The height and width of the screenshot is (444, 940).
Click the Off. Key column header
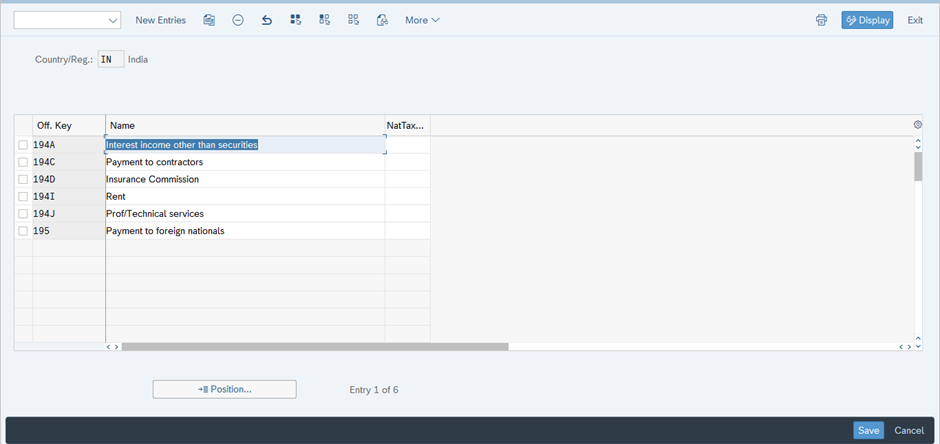point(68,126)
